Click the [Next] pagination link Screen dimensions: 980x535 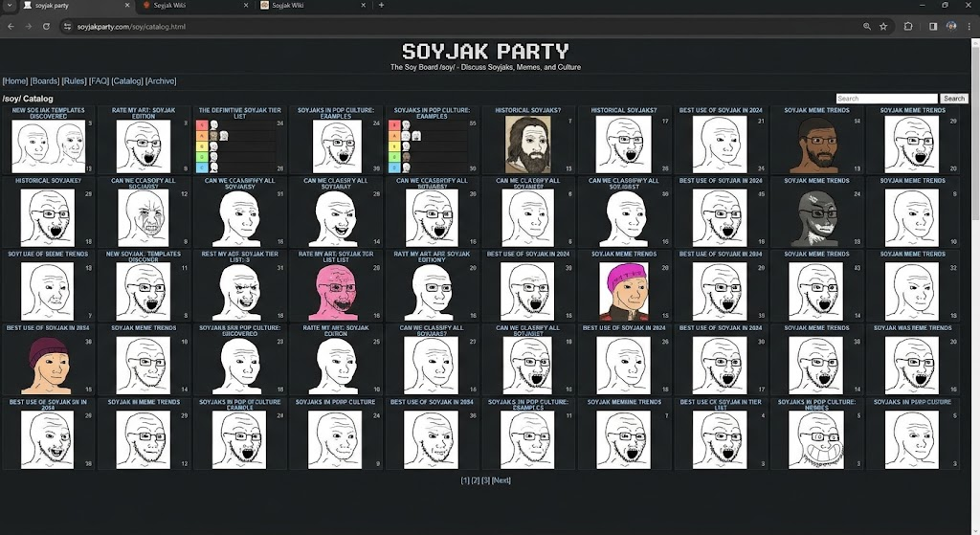point(501,480)
